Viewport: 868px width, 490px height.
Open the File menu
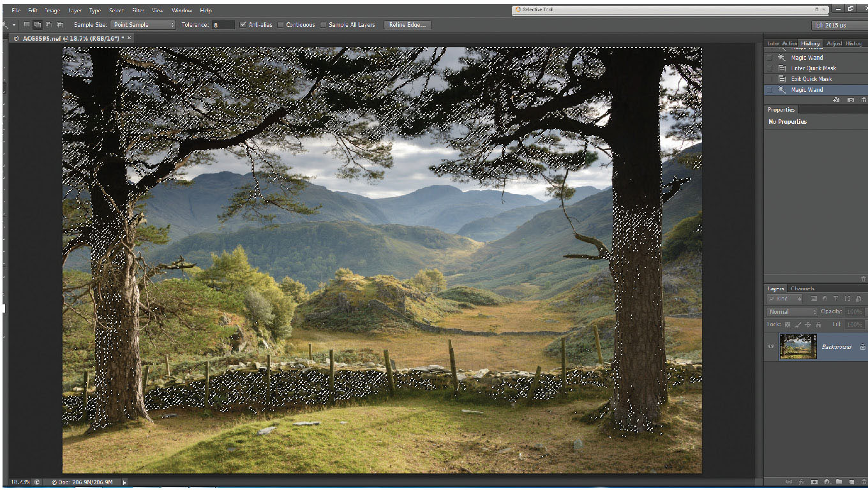(16, 10)
